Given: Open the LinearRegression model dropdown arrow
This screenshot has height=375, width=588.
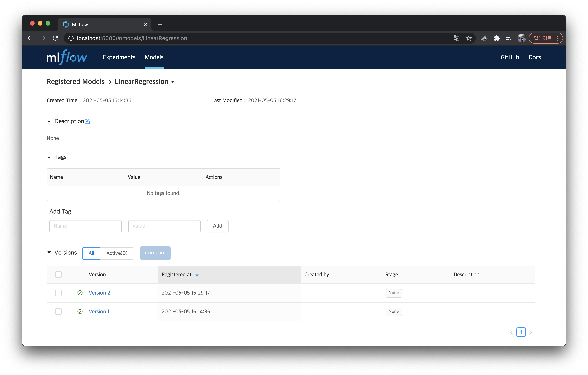Looking at the screenshot, I should tap(173, 82).
